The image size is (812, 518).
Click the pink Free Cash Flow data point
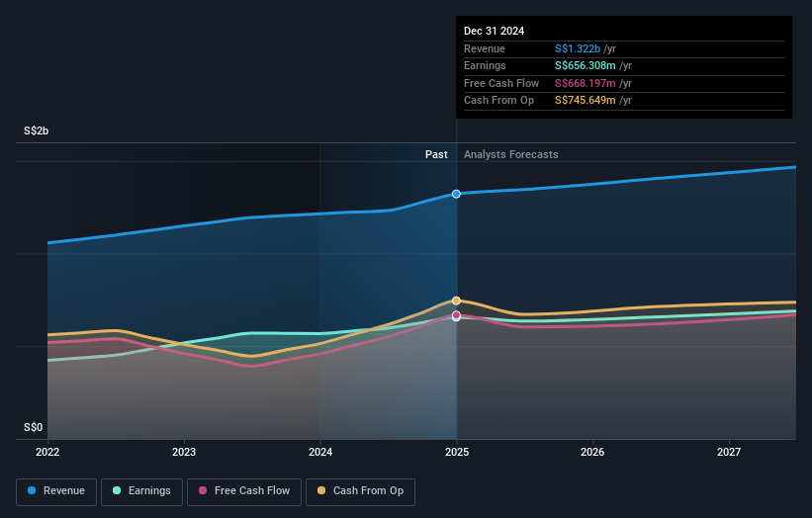click(456, 315)
